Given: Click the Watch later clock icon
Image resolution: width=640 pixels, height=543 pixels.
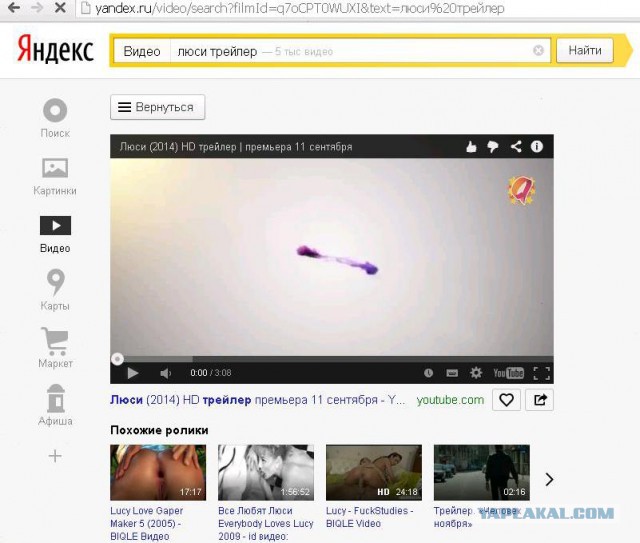Looking at the screenshot, I should coord(428,373).
